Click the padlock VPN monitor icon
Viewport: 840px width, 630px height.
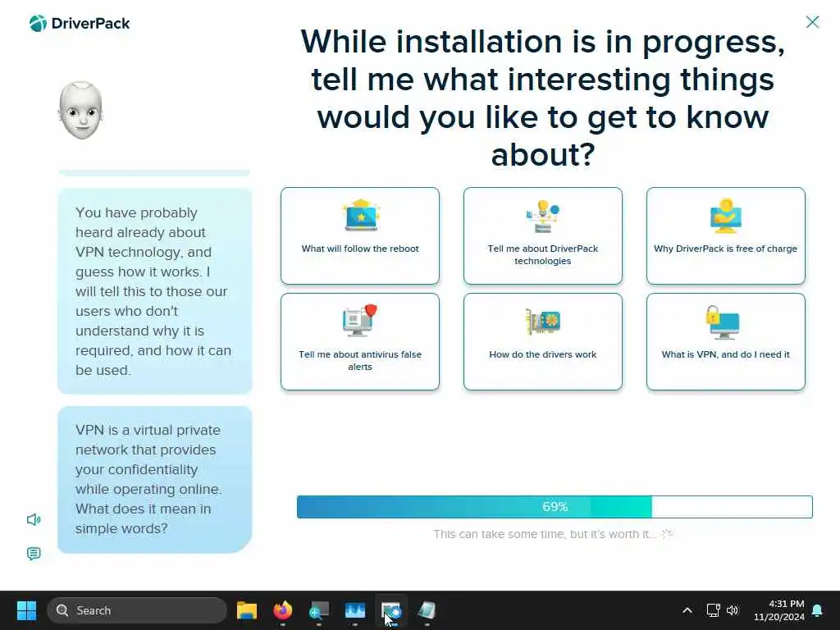tap(723, 322)
